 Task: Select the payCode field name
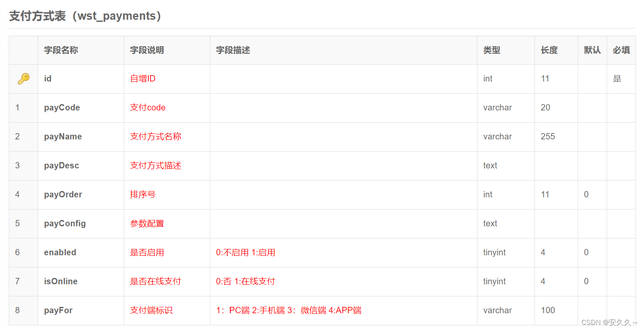62,107
